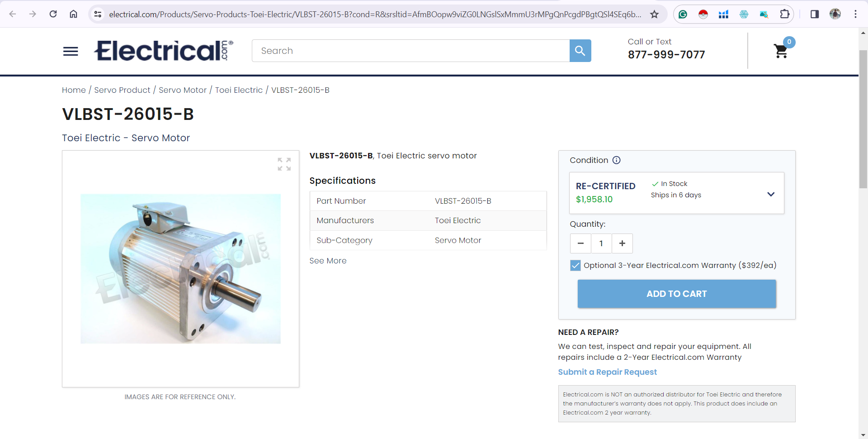Screen dimensions: 868x439
Task: Bookmark this page with the star icon
Action: pyautogui.click(x=654, y=14)
